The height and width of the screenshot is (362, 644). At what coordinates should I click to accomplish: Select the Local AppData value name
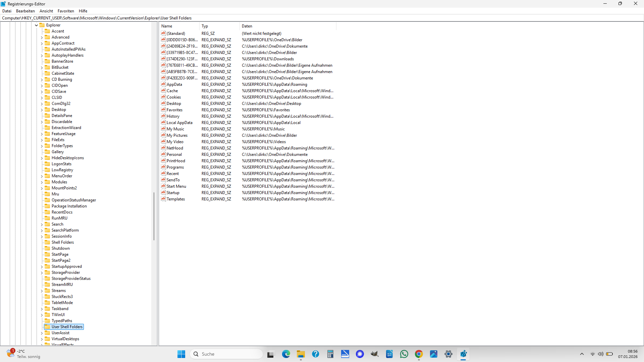(x=179, y=123)
